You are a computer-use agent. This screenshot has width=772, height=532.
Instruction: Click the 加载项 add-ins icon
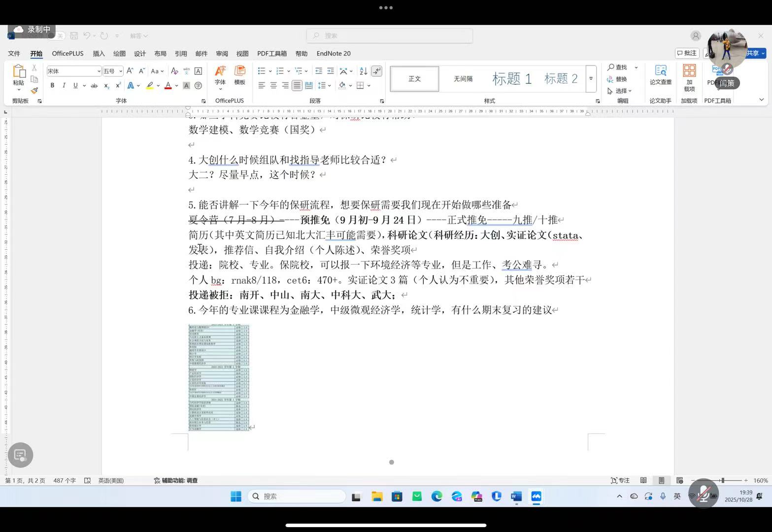click(x=689, y=77)
